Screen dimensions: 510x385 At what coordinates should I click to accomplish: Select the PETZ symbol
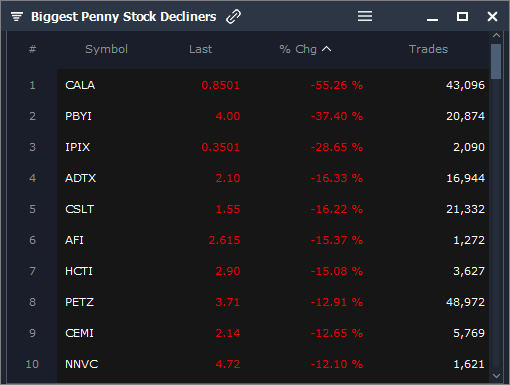79,302
